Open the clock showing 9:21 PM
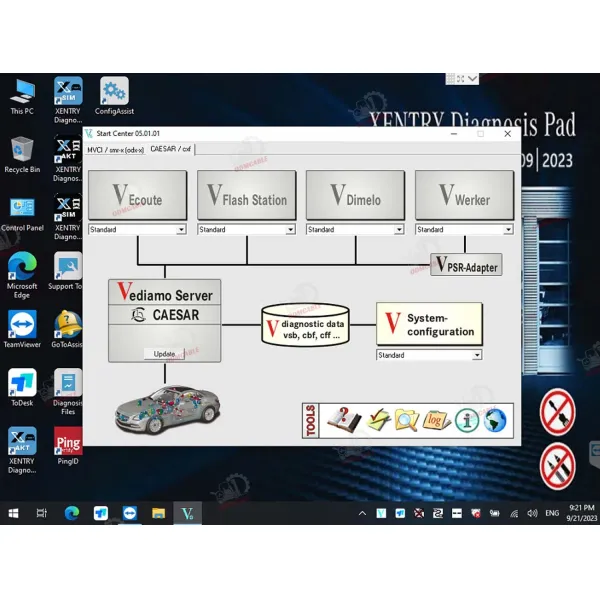 coord(582,513)
